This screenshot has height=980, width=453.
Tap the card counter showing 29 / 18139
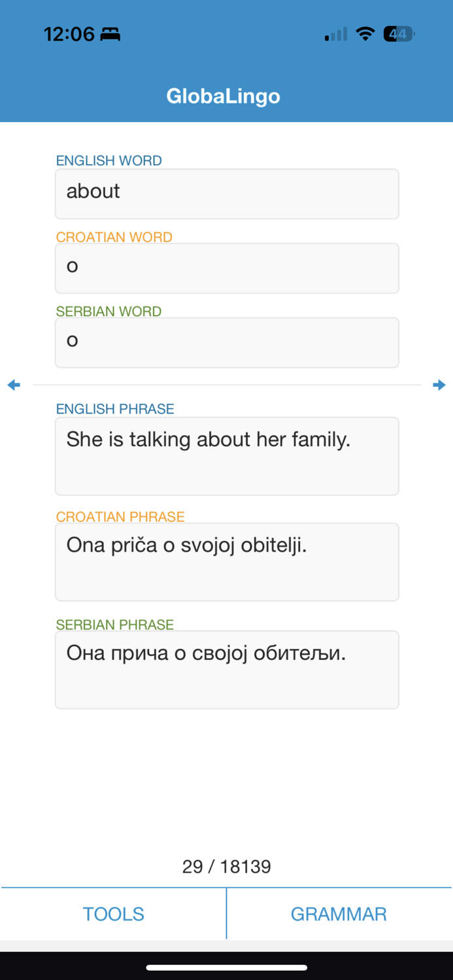[226, 866]
